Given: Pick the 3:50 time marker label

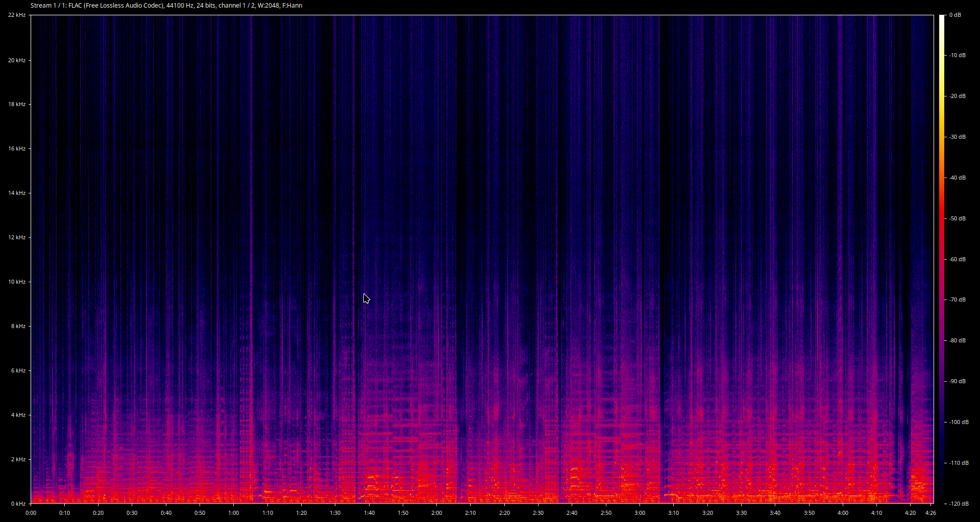Looking at the screenshot, I should 810,513.
